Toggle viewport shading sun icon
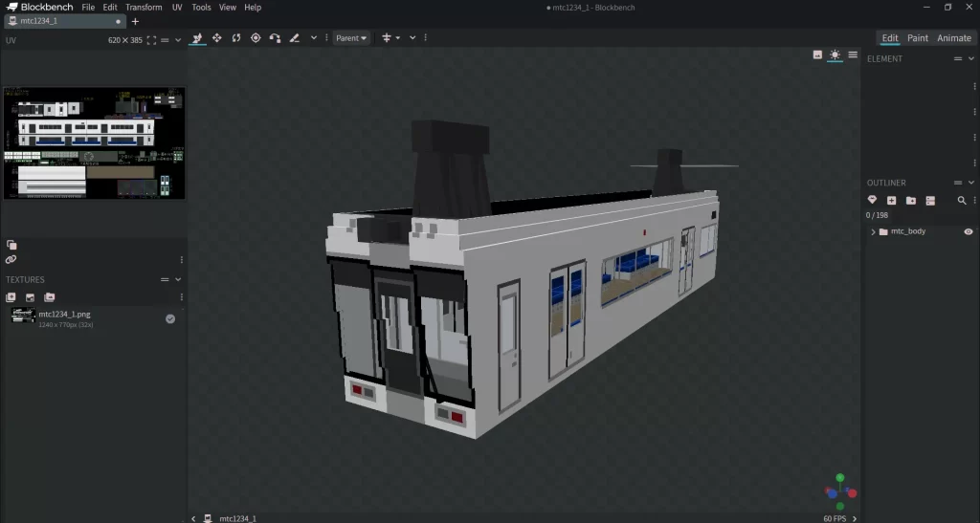The width and height of the screenshot is (980, 523). click(835, 54)
